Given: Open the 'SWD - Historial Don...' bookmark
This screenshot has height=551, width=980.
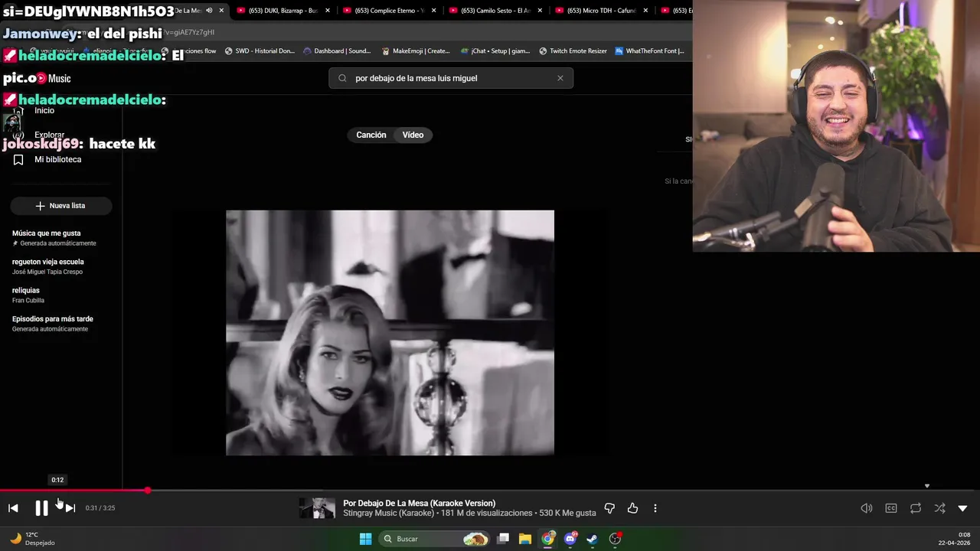Looking at the screenshot, I should point(260,51).
